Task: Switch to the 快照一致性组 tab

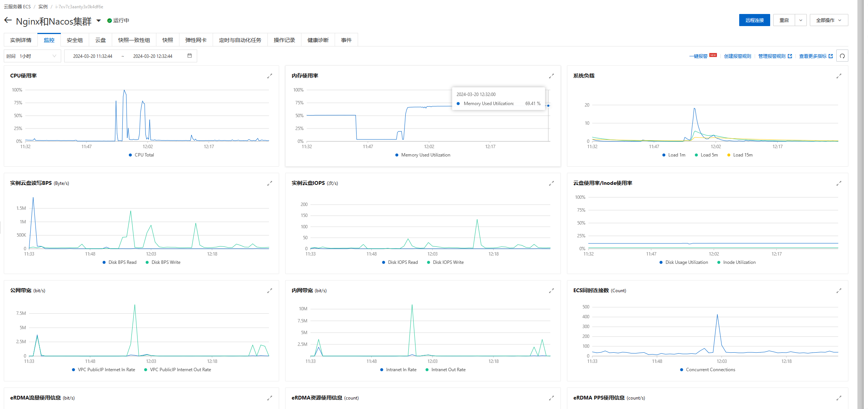Action: (134, 40)
